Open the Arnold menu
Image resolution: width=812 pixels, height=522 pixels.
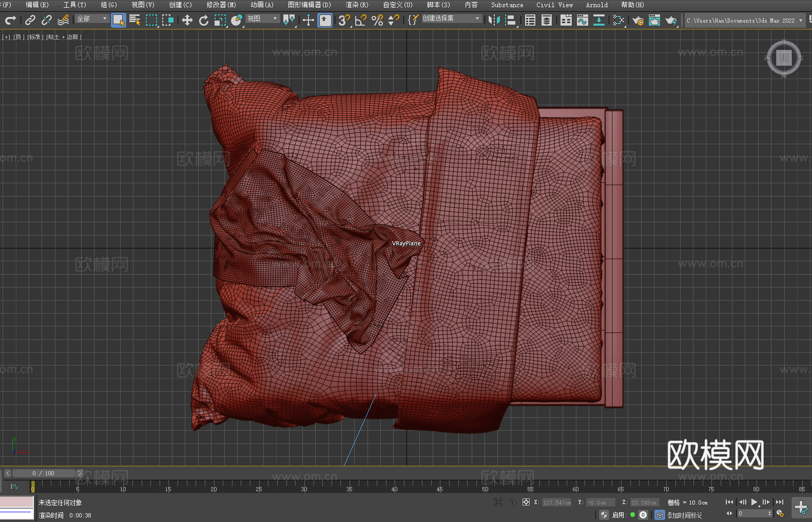click(596, 5)
